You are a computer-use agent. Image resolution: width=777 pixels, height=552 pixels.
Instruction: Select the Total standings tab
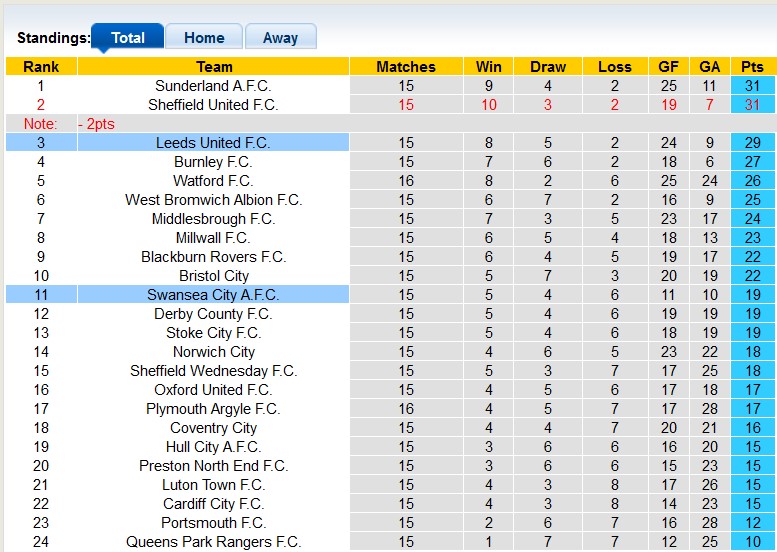tap(128, 38)
